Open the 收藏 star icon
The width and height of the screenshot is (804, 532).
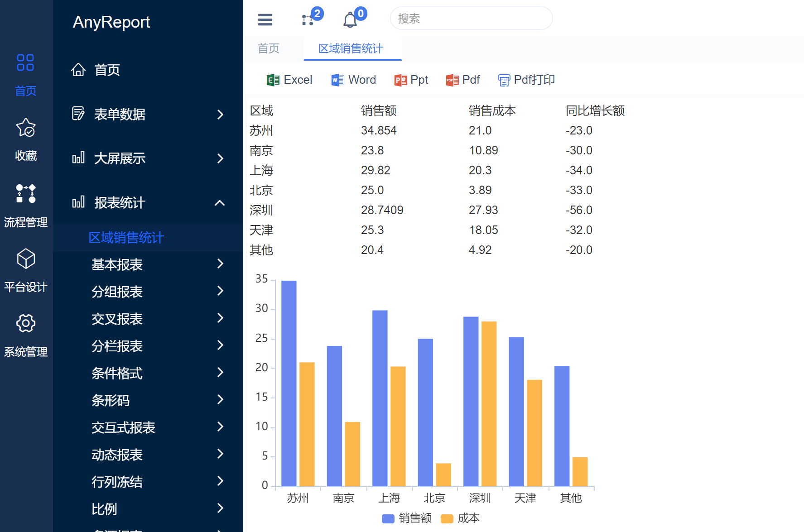click(x=26, y=128)
